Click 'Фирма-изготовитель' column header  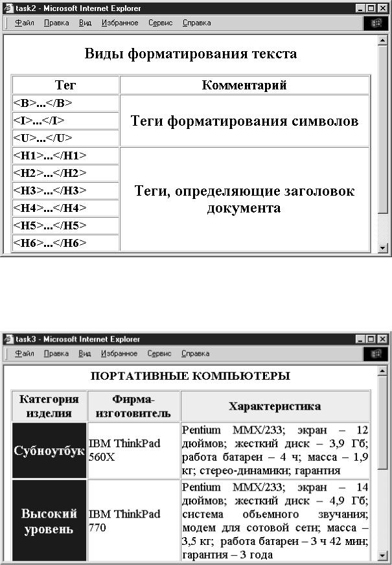click(x=133, y=406)
